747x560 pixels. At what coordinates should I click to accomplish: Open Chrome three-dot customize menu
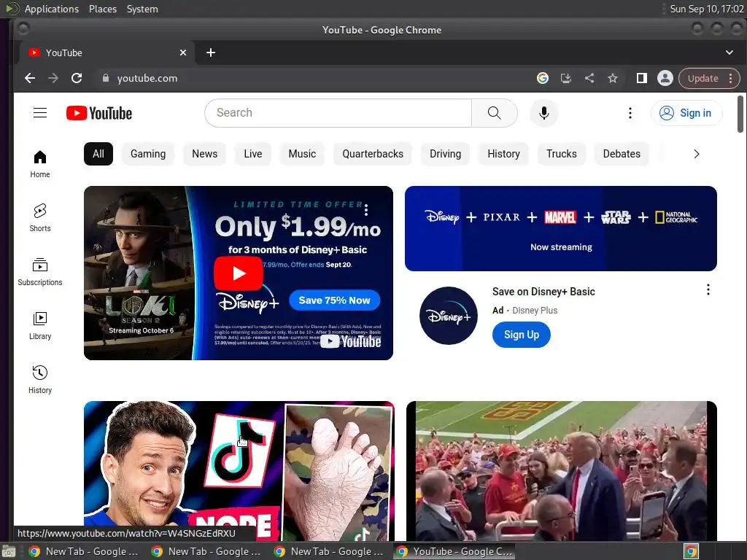(x=731, y=78)
